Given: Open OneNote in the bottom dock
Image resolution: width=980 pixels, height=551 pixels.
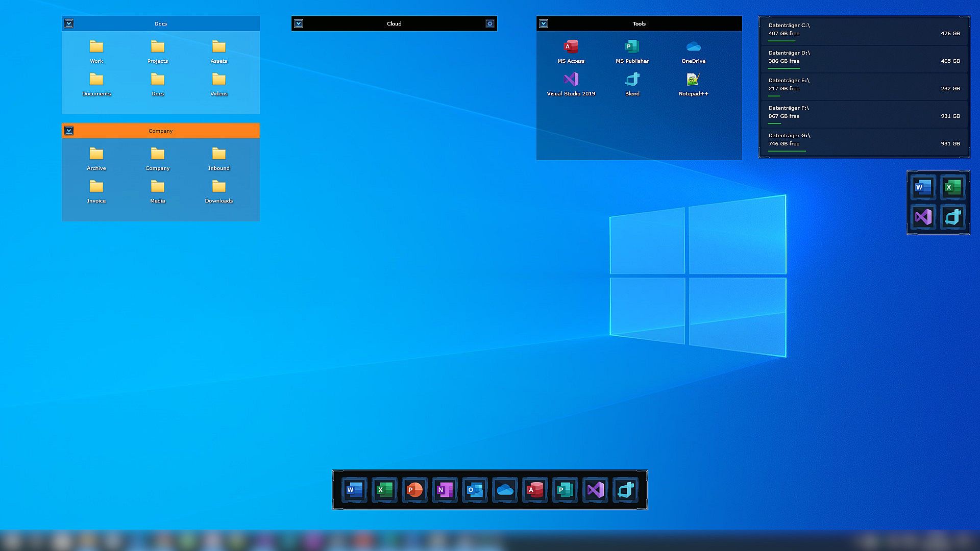Looking at the screenshot, I should pos(444,490).
